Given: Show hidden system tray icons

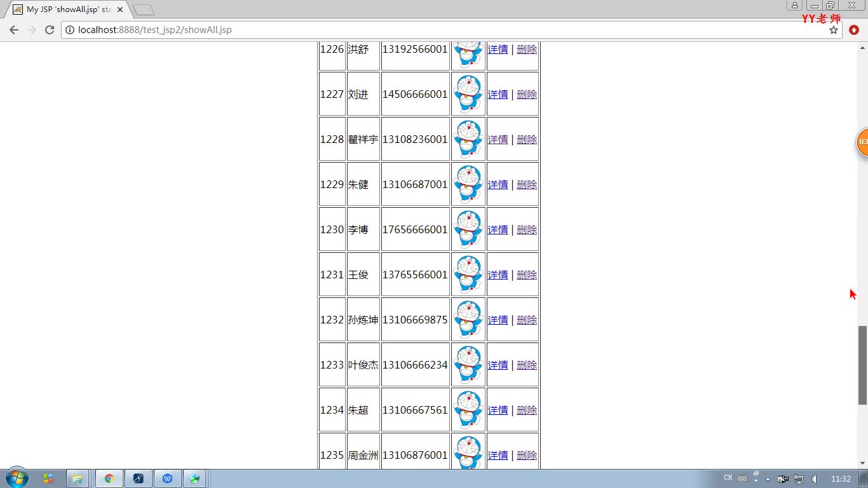Looking at the screenshot, I should 768,478.
